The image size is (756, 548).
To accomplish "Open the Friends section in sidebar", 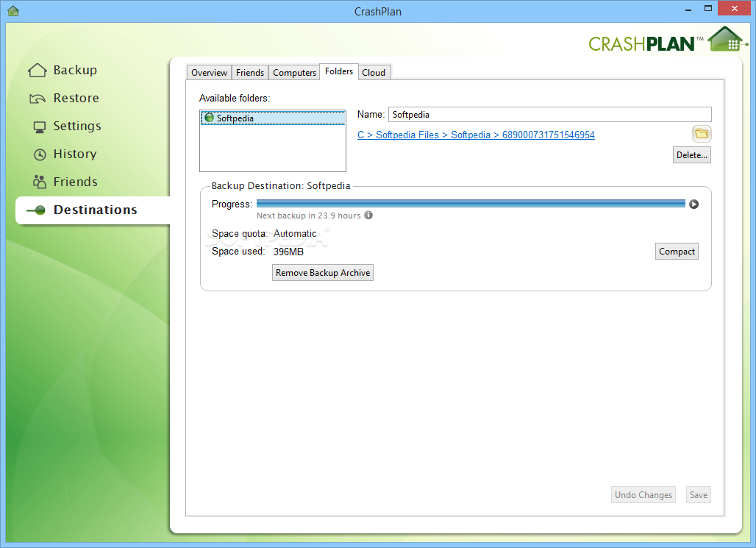I will [65, 182].
